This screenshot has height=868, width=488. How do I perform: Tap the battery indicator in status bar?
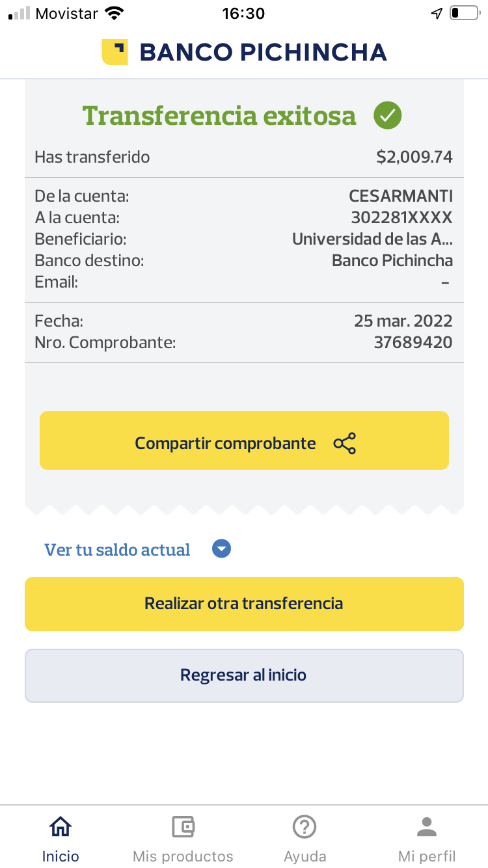(x=463, y=13)
